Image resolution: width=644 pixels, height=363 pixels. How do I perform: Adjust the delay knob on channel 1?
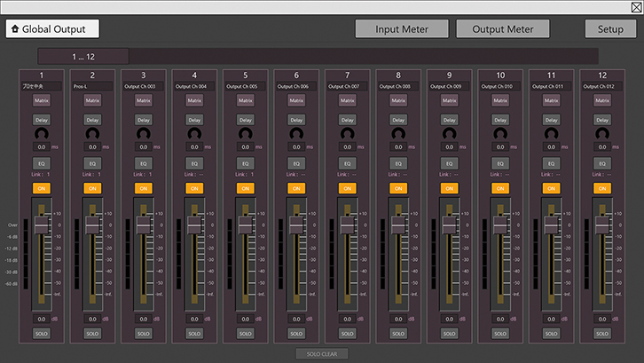(42, 134)
